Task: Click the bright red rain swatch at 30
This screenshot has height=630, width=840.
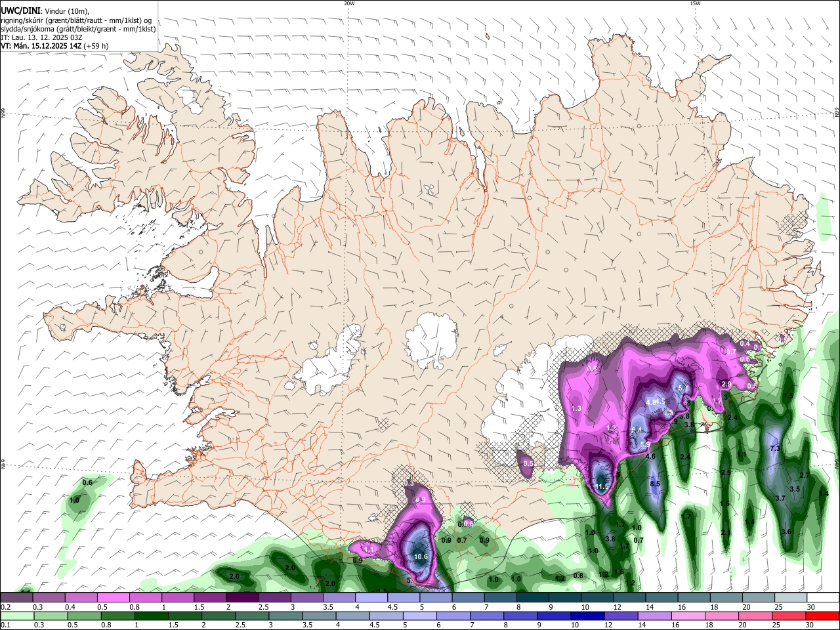Action: pos(822,616)
